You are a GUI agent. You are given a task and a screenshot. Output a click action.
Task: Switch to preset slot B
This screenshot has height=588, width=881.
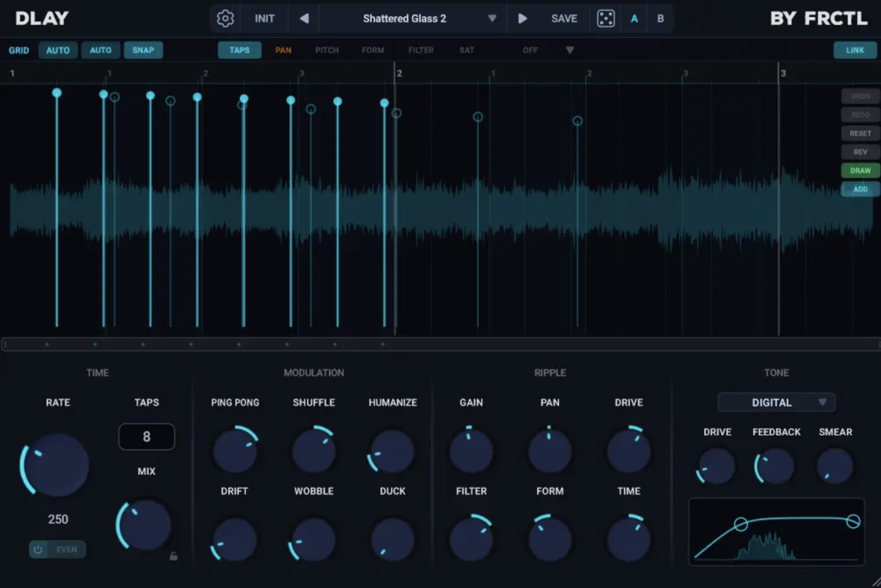[x=660, y=18]
